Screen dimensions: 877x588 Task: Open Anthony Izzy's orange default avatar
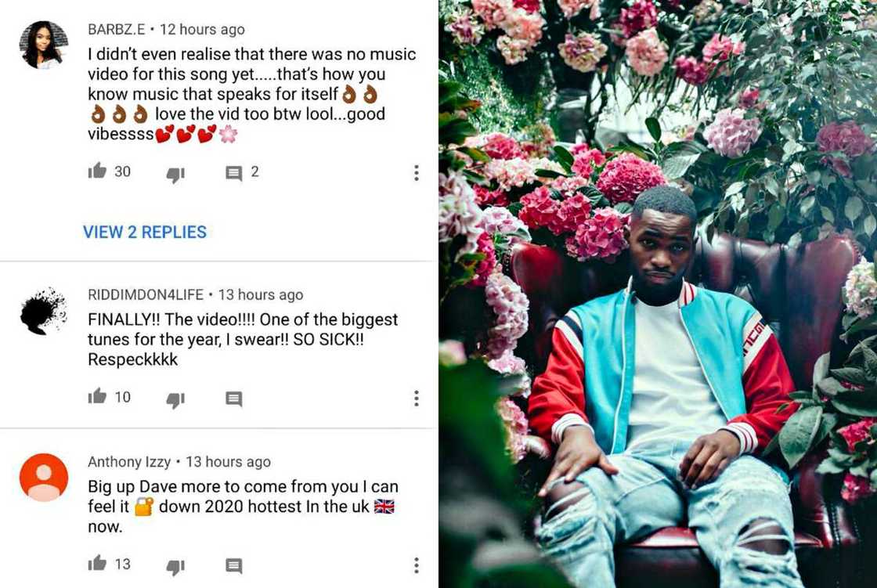44,478
